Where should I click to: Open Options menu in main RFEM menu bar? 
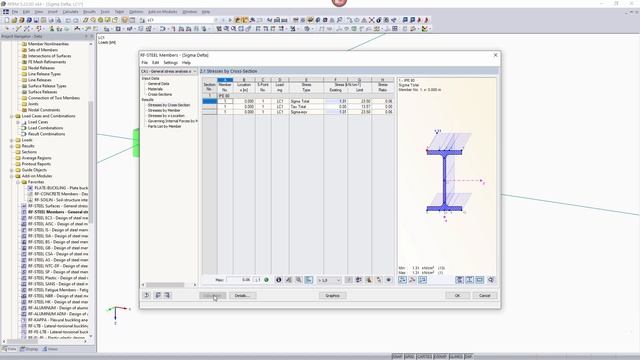pos(136,12)
